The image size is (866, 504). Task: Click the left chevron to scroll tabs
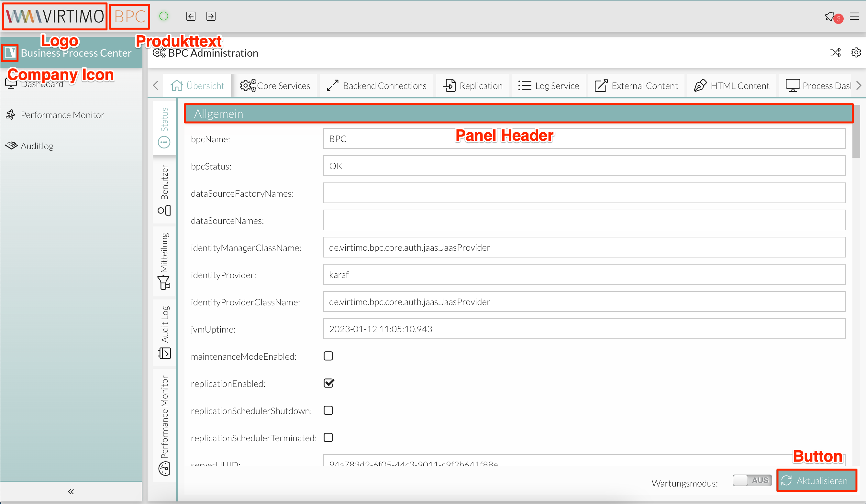(x=156, y=86)
